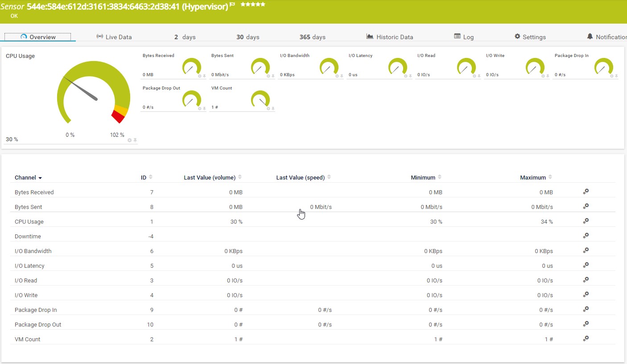Set sensor priority using the star rating
The height and width of the screenshot is (364, 627).
pyautogui.click(x=252, y=4)
